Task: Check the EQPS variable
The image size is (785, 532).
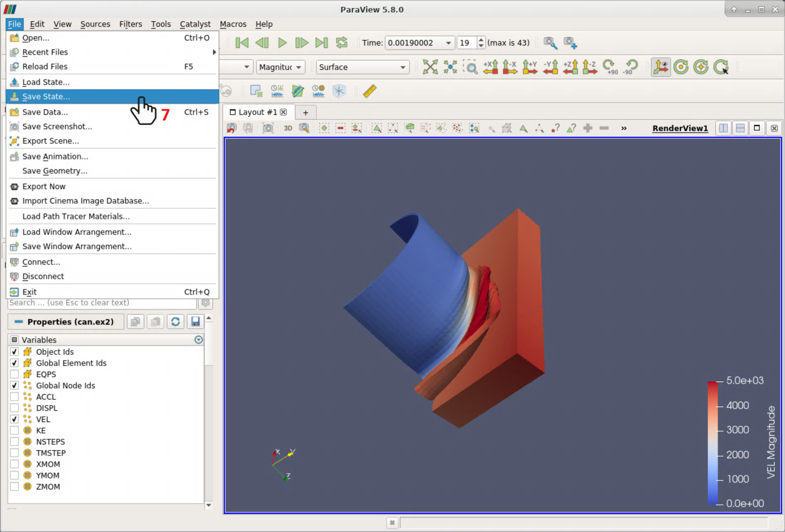Action: (14, 374)
